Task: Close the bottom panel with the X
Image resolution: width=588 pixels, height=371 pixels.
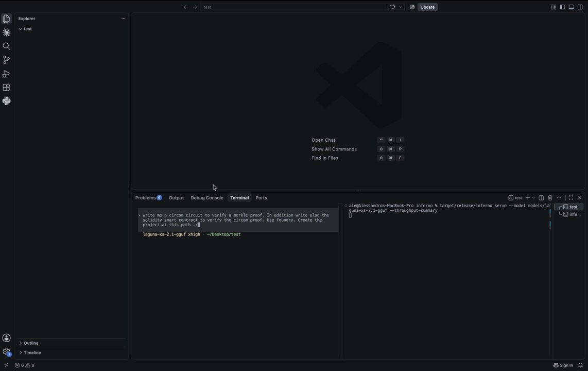Action: pyautogui.click(x=580, y=198)
